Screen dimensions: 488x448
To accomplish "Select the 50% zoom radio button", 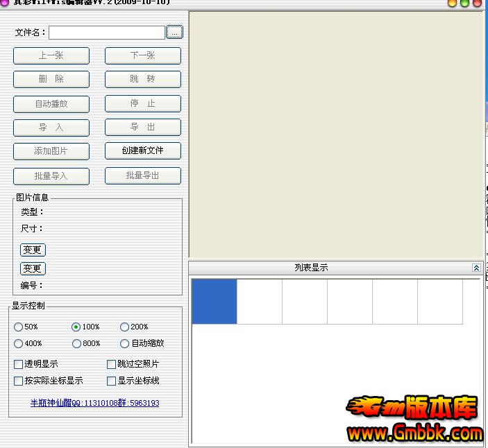I will point(18,327).
